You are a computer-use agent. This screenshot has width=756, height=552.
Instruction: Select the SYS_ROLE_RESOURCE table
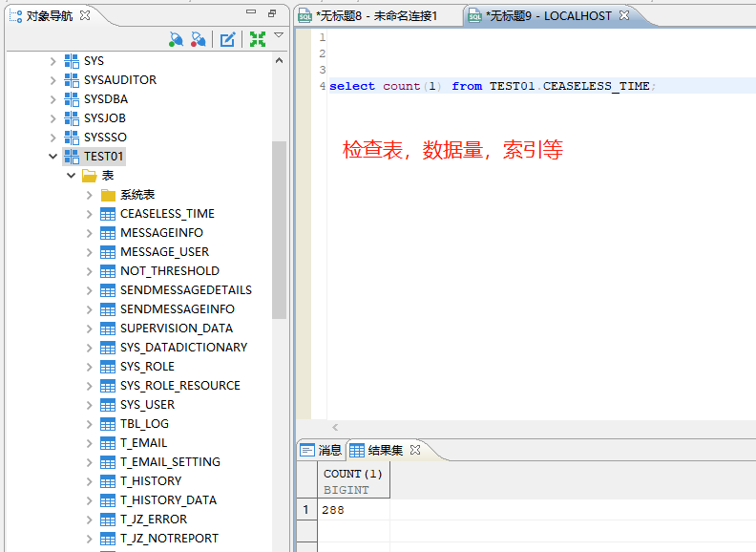coord(180,386)
